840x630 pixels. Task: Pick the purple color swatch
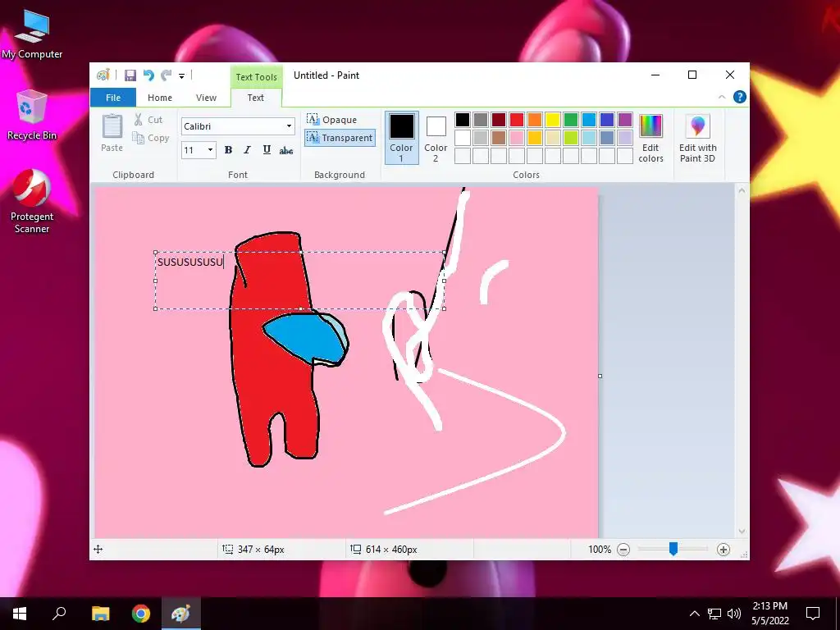(625, 120)
